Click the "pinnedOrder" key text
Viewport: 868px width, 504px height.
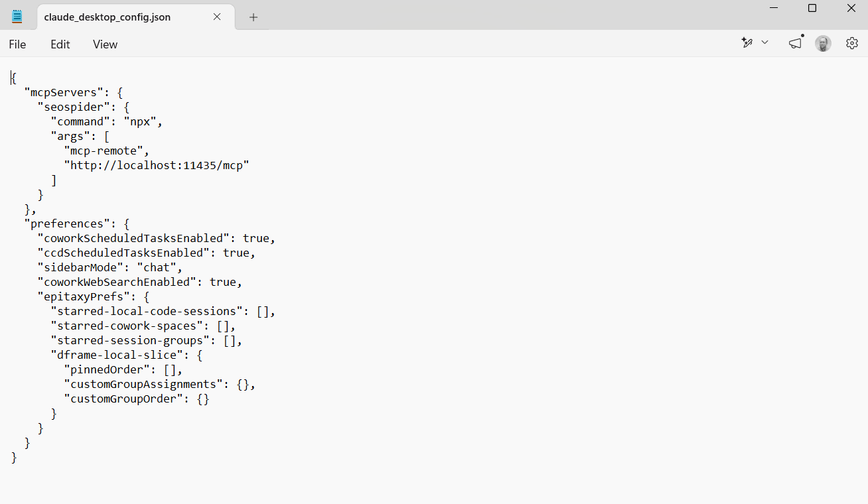pyautogui.click(x=107, y=369)
